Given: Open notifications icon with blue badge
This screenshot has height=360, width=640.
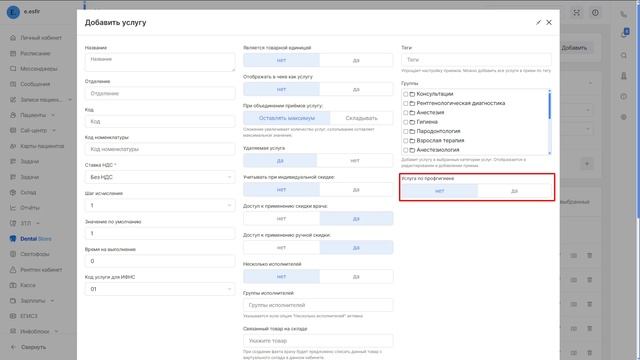Looking at the screenshot, I should point(624,33).
